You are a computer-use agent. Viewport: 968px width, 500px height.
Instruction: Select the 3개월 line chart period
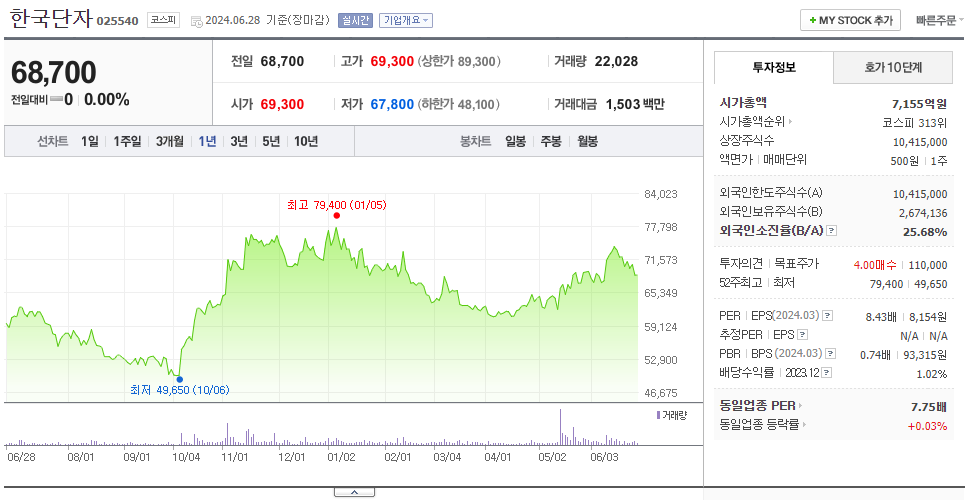point(170,141)
